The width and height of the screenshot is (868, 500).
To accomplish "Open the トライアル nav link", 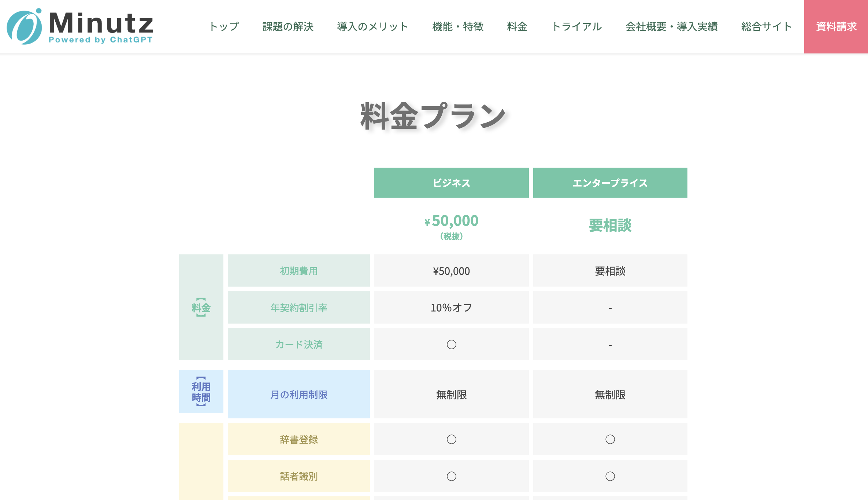I will (576, 27).
